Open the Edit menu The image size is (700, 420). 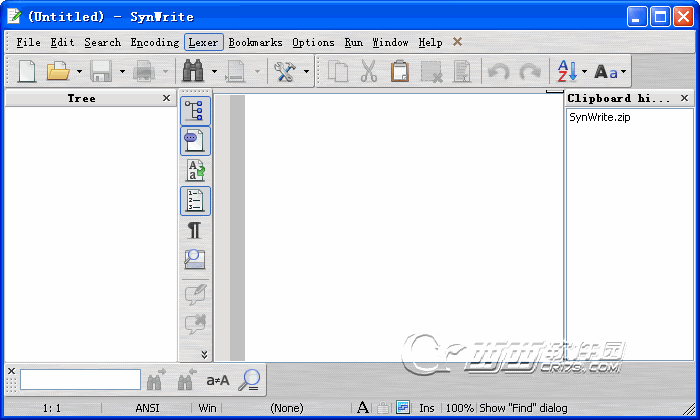point(62,42)
